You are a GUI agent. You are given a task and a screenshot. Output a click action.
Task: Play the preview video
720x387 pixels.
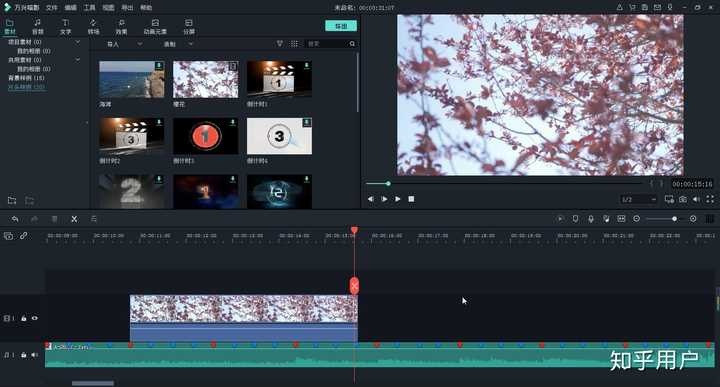coord(398,199)
